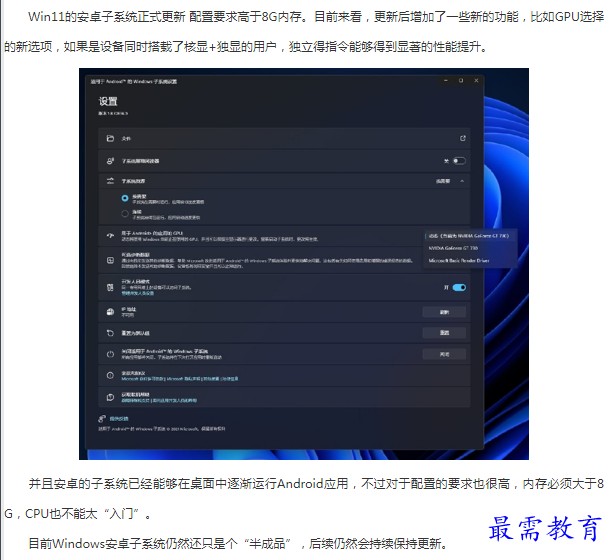Open the Microsoft software license terms link
This screenshot has height=560, width=610.
tap(143, 379)
